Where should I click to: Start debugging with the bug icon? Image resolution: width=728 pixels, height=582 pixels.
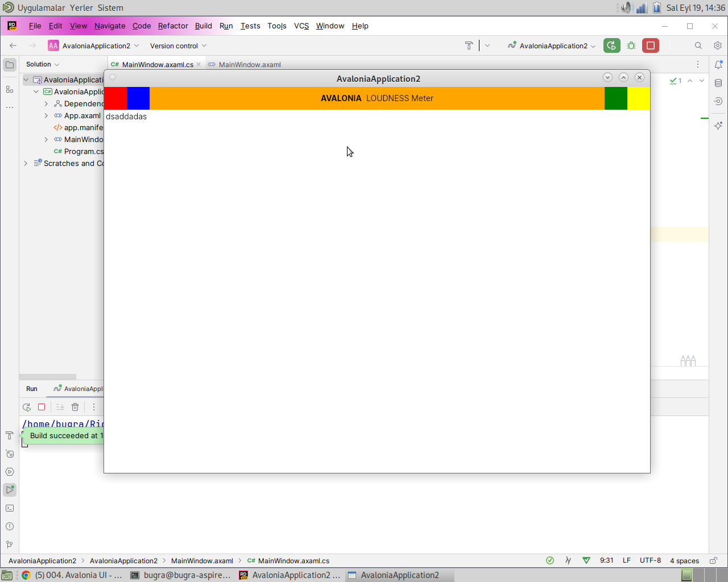[631, 45]
